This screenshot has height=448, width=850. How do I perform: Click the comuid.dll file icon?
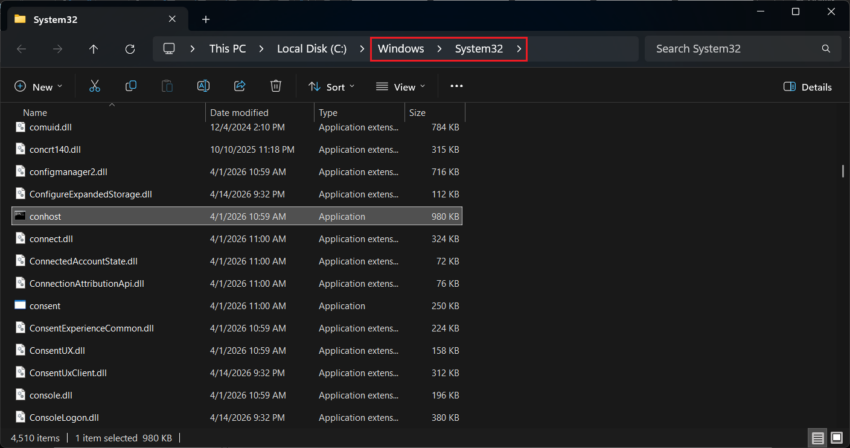[x=20, y=127]
